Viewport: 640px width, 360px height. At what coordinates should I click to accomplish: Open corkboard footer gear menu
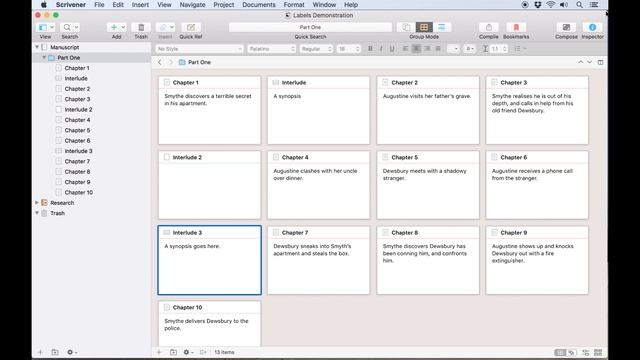click(x=188, y=352)
